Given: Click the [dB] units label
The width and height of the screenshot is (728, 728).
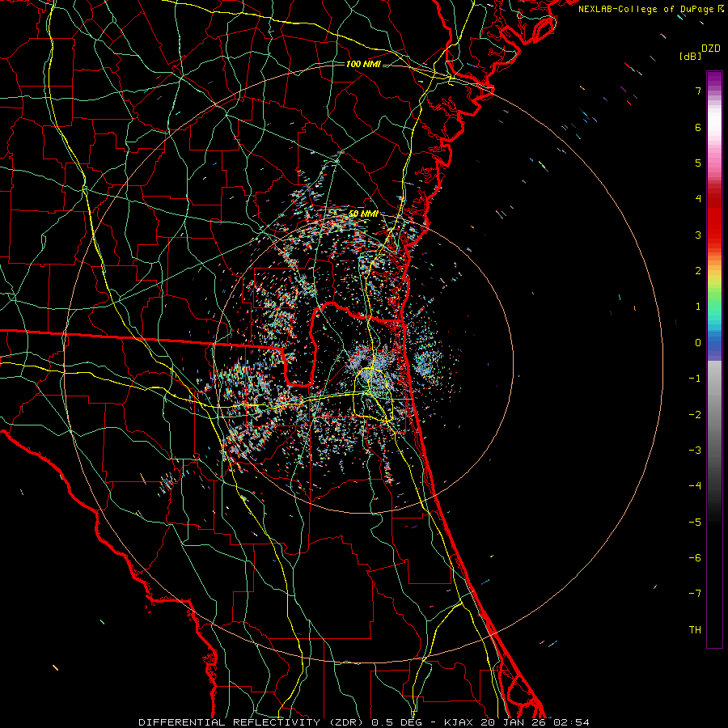Looking at the screenshot, I should click(690, 57).
